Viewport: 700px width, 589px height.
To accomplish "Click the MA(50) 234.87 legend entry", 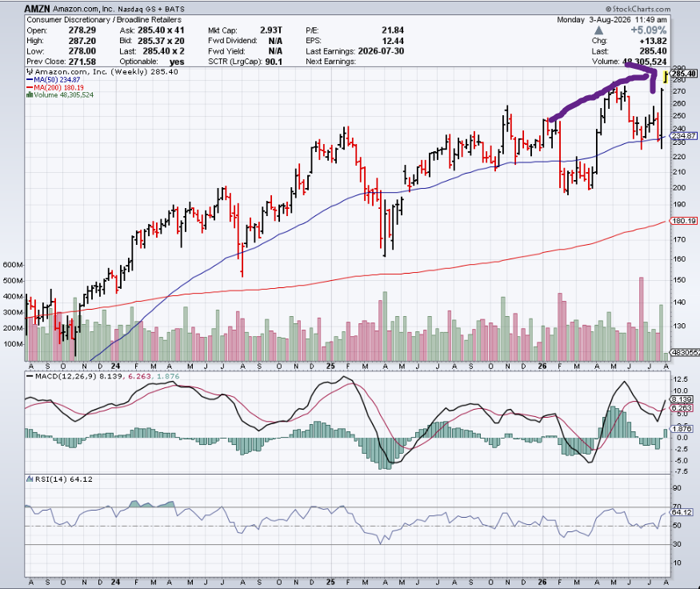I will [x=57, y=79].
